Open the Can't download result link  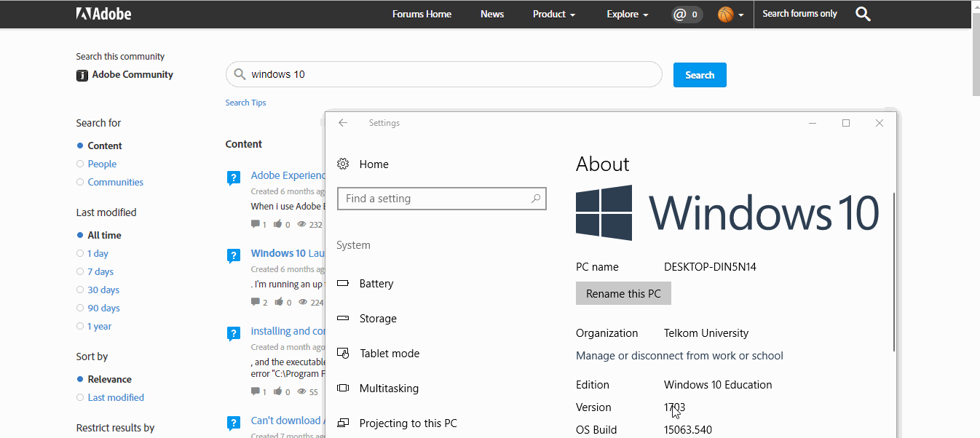click(288, 421)
